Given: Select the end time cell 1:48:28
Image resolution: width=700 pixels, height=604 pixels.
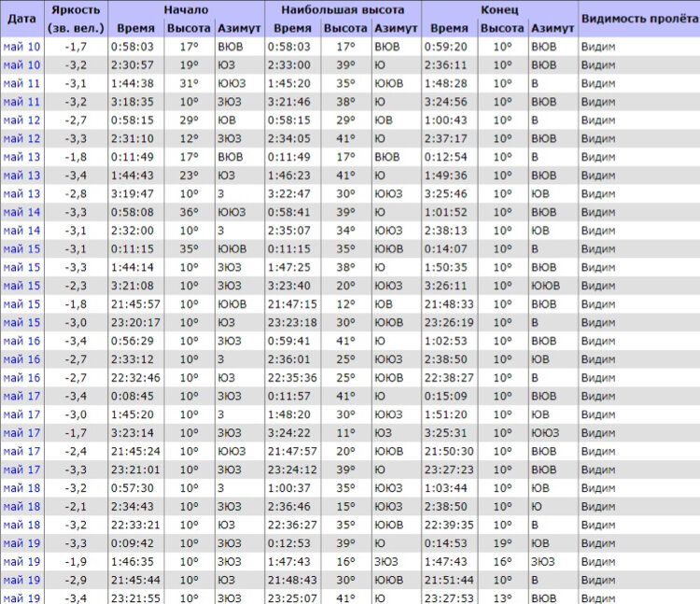Looking at the screenshot, I should click(449, 83).
